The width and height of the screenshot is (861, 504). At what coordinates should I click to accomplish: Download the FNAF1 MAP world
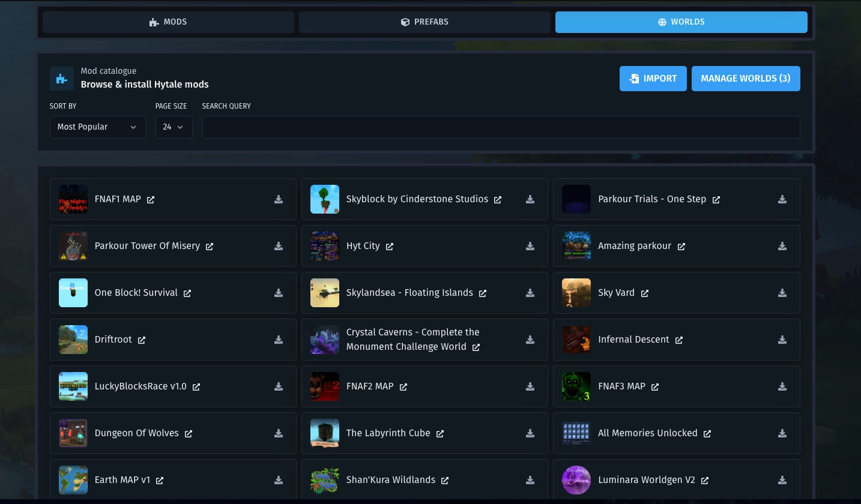pyautogui.click(x=279, y=199)
